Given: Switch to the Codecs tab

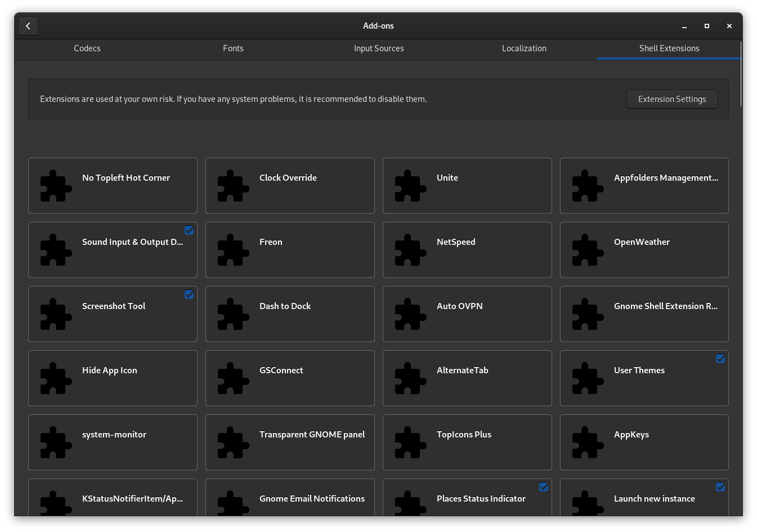Looking at the screenshot, I should [x=87, y=48].
